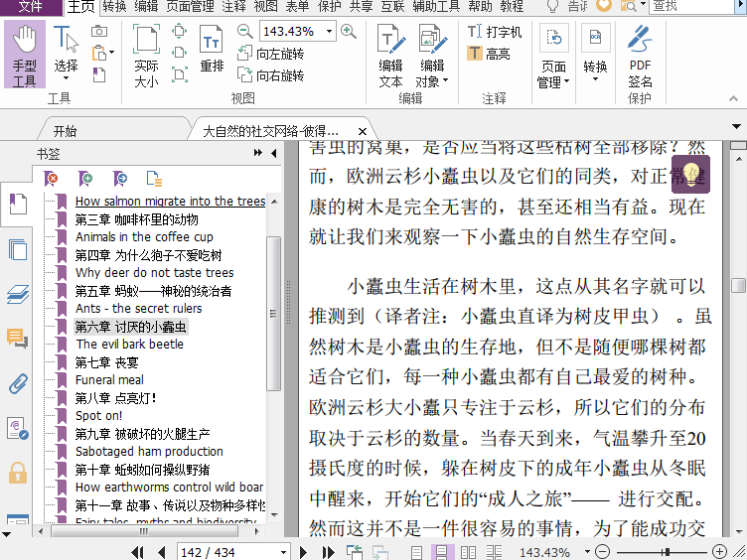Click the Find (查找) search field
747x560 pixels.
tap(690, 7)
